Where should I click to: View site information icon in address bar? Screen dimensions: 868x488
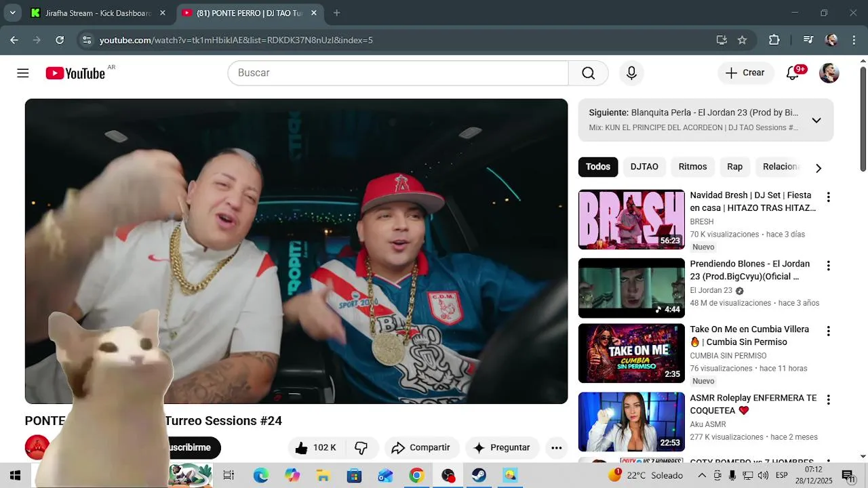coord(86,40)
